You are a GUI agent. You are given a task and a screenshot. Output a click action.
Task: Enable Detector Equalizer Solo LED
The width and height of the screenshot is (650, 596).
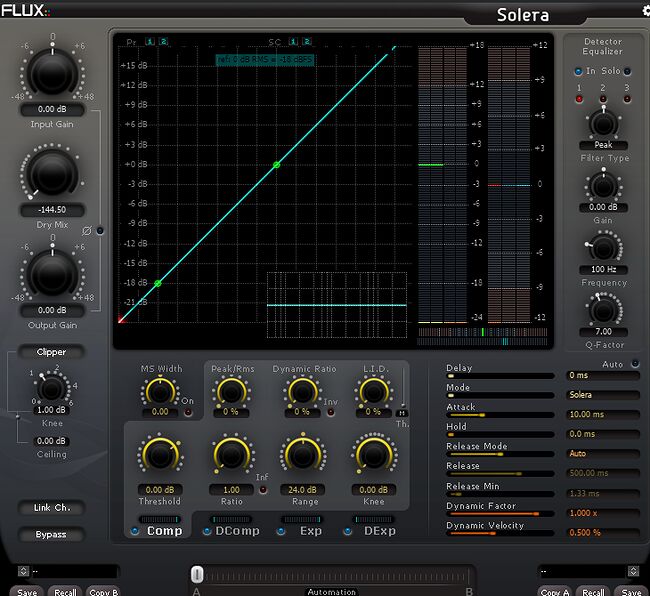pyautogui.click(x=627, y=71)
